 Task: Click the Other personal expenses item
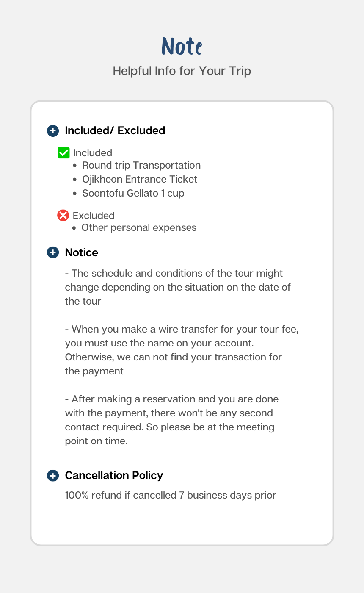point(139,227)
